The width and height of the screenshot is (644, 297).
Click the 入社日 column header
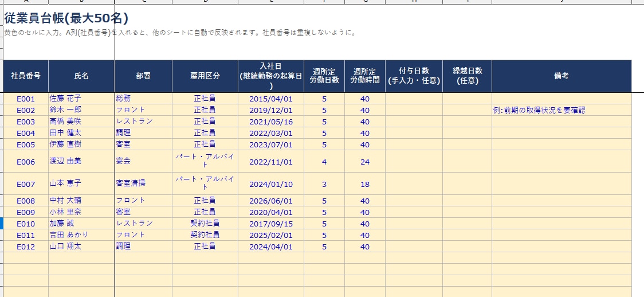[270, 76]
